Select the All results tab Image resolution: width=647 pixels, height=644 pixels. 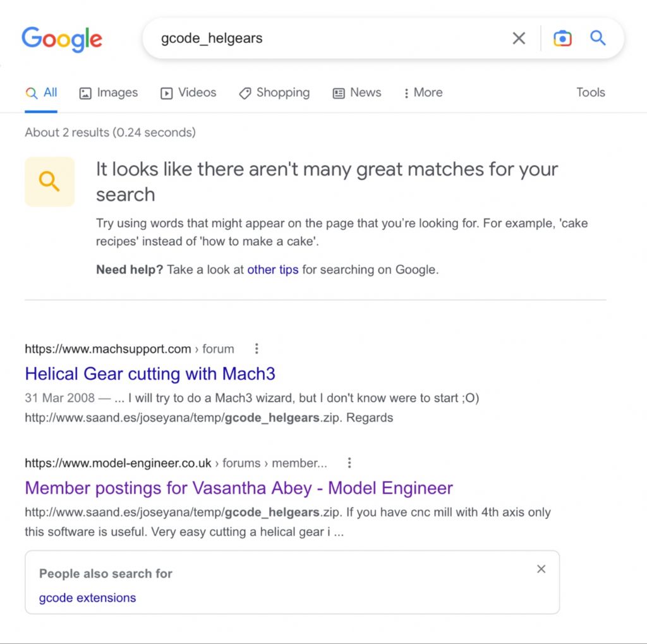coord(41,92)
